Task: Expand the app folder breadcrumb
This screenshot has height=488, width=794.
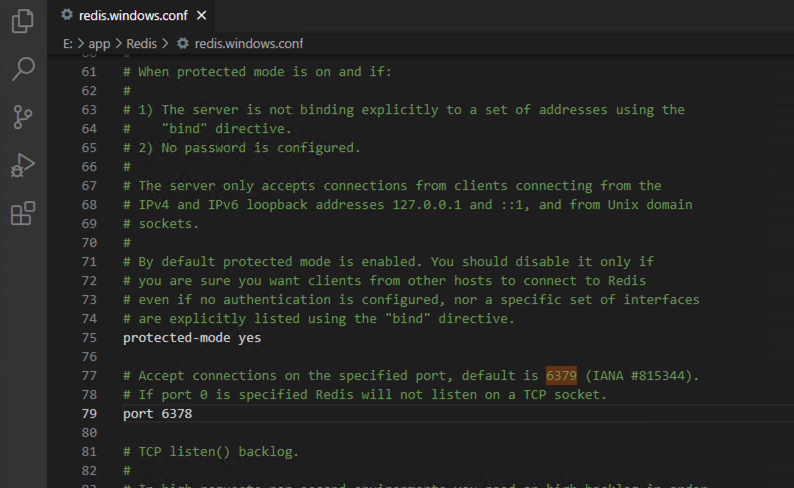Action: coord(100,44)
